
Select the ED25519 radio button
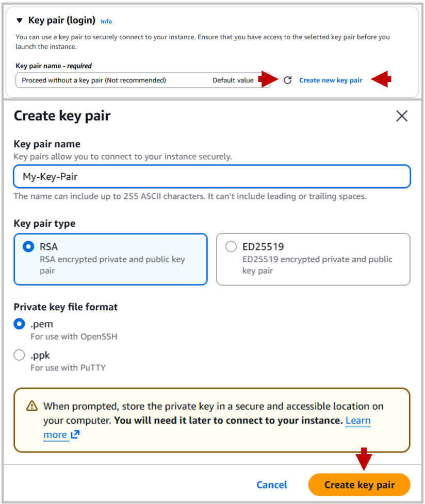tap(231, 247)
